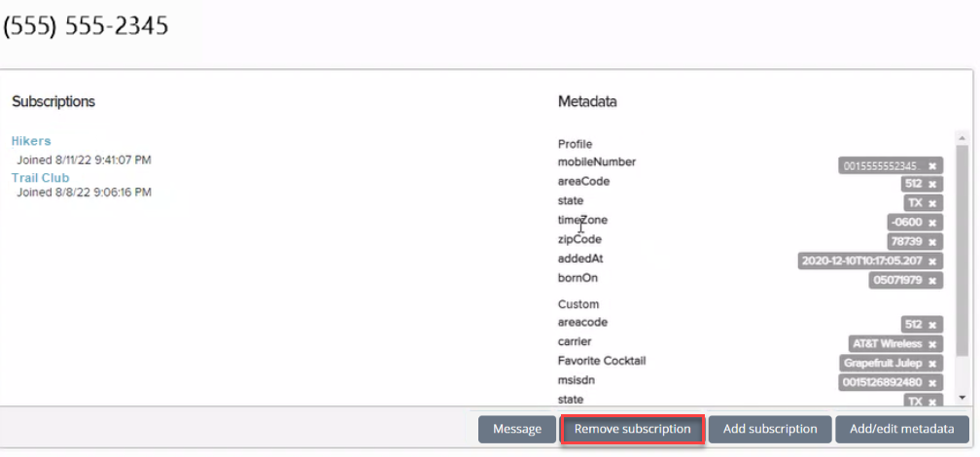
Task: Delete the bornOn 05071979 tag
Action: (x=933, y=280)
